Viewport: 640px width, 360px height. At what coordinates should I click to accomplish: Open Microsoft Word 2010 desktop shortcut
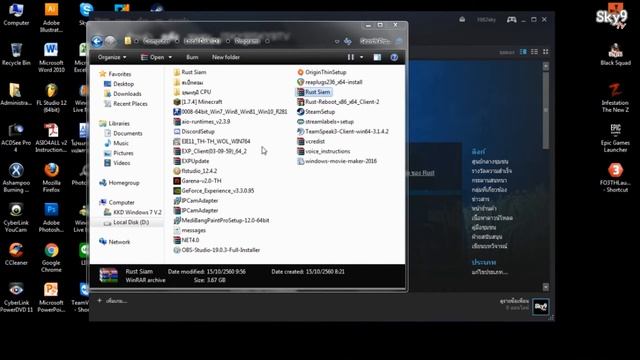click(x=51, y=57)
